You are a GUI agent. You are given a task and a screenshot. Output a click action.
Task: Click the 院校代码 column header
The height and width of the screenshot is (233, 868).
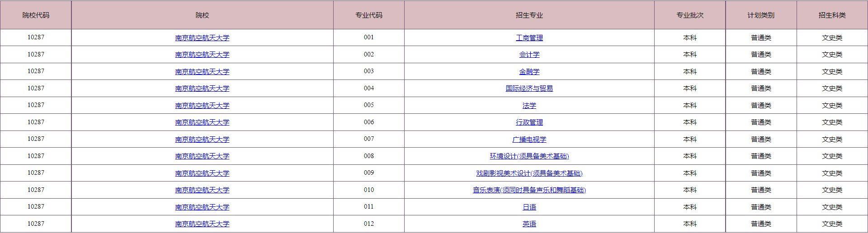pyautogui.click(x=36, y=15)
